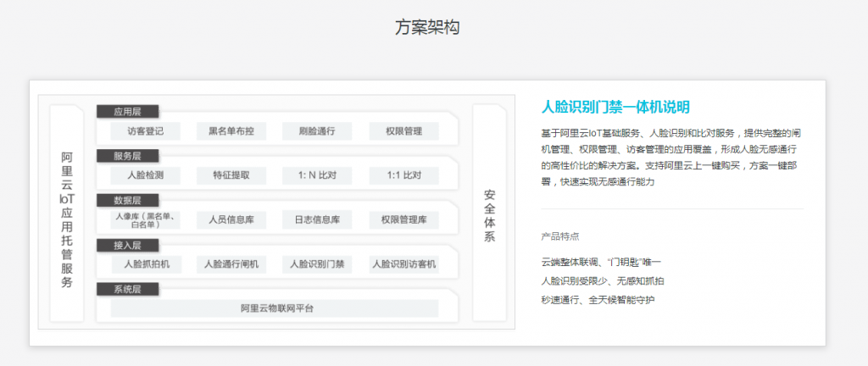Image resolution: width=868 pixels, height=366 pixels.
Task: Click the 刷脸通行 box
Action: (317, 131)
